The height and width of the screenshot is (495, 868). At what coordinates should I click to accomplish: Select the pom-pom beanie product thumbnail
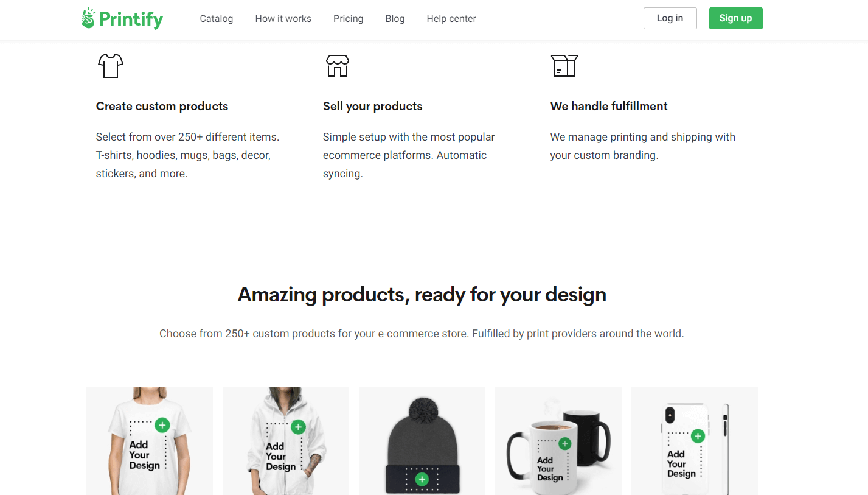click(422, 441)
